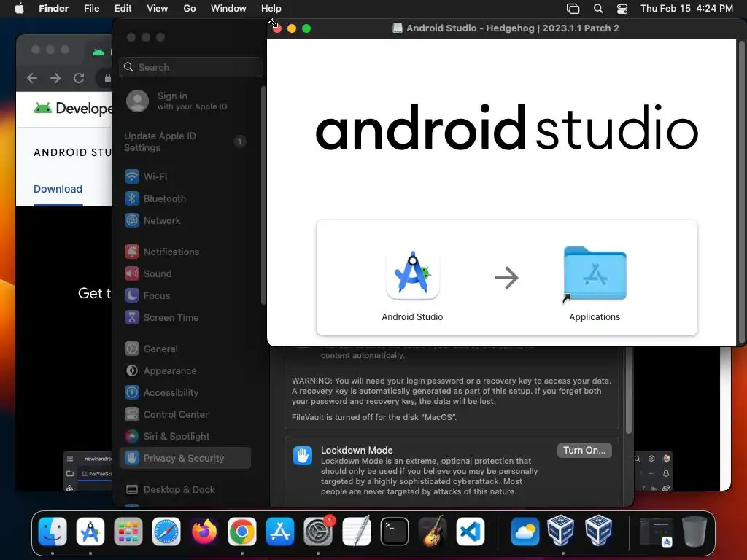Click the ForYouScreen tab in background IDE preview

[x=96, y=474]
